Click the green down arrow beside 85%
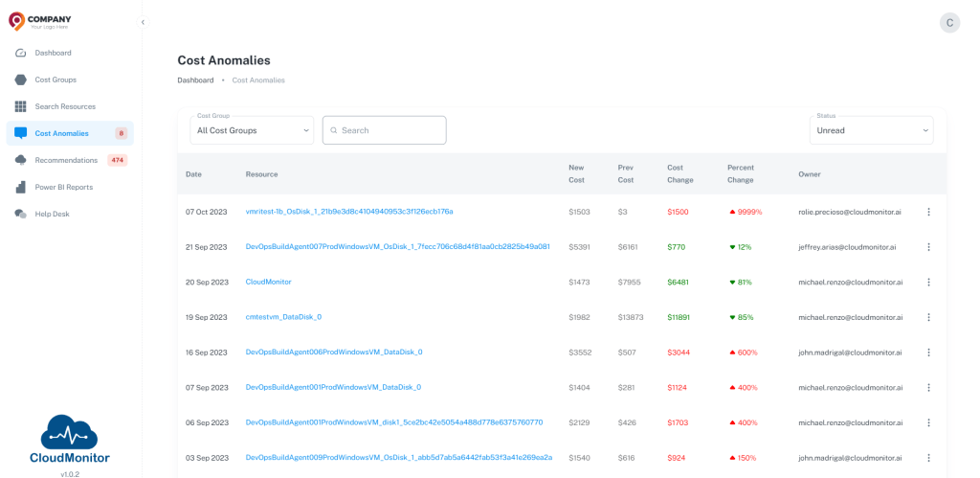980x478 pixels. tap(732, 317)
